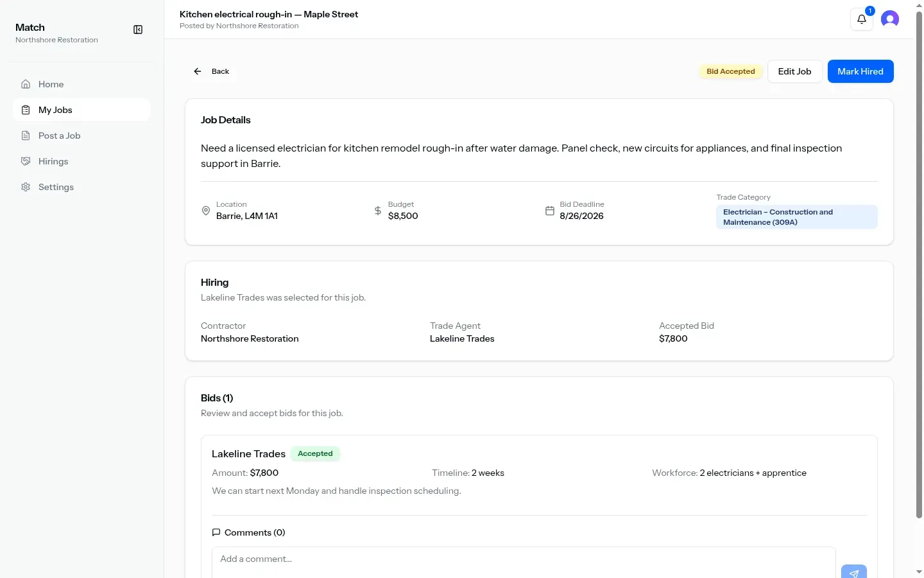Click the Timeline: 2 weeks text
924x578 pixels.
pos(468,473)
